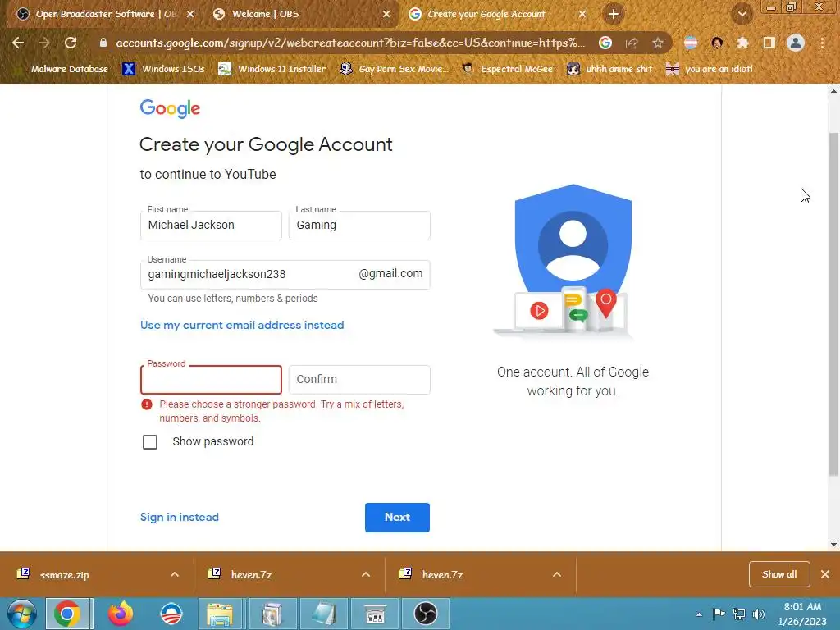Image resolution: width=840 pixels, height=630 pixels.
Task: Open the 'uhhh anime shit' bookmark
Action: point(610,69)
